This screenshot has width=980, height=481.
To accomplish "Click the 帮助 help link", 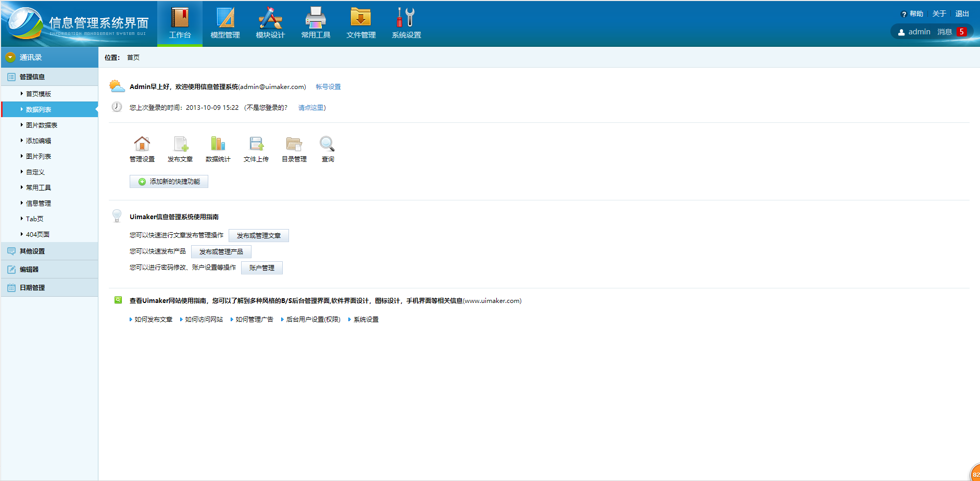I will click(x=916, y=14).
